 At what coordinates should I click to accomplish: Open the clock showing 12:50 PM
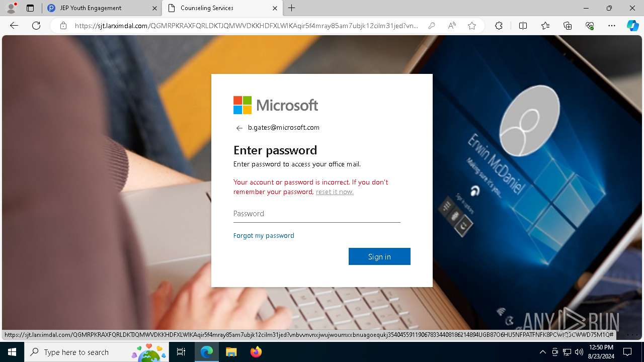click(601, 352)
